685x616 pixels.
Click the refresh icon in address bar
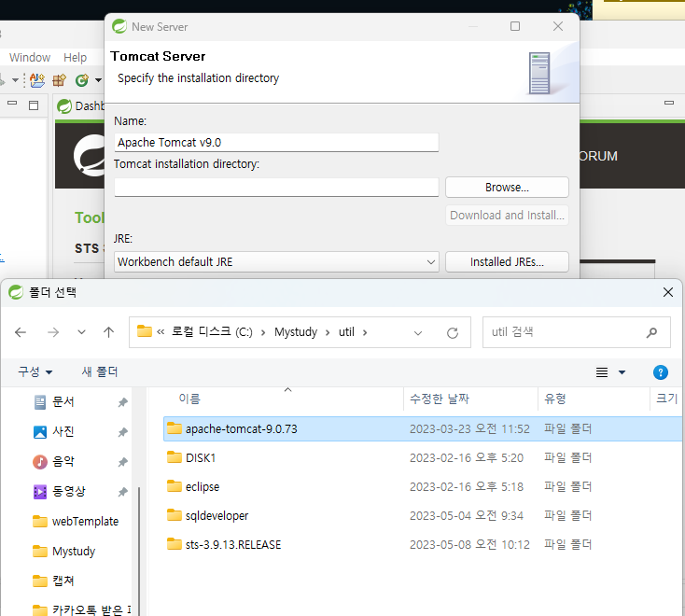[453, 333]
